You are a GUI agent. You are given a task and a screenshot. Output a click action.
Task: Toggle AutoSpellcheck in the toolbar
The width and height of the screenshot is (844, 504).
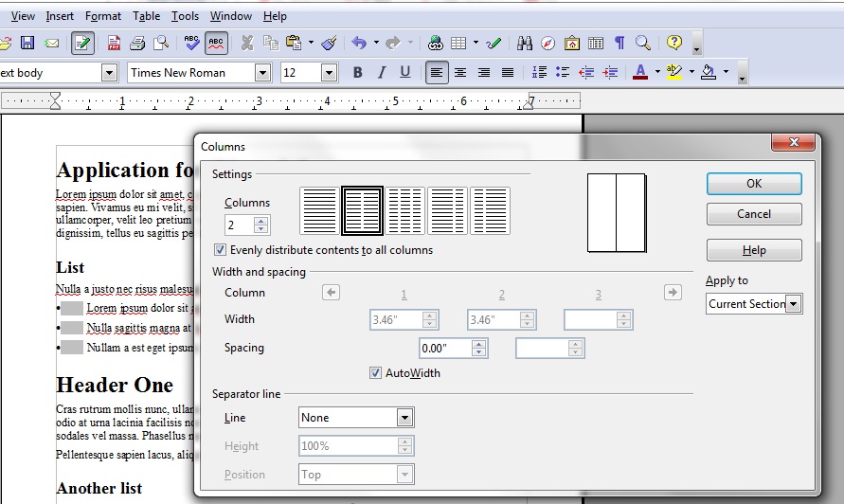pos(217,43)
